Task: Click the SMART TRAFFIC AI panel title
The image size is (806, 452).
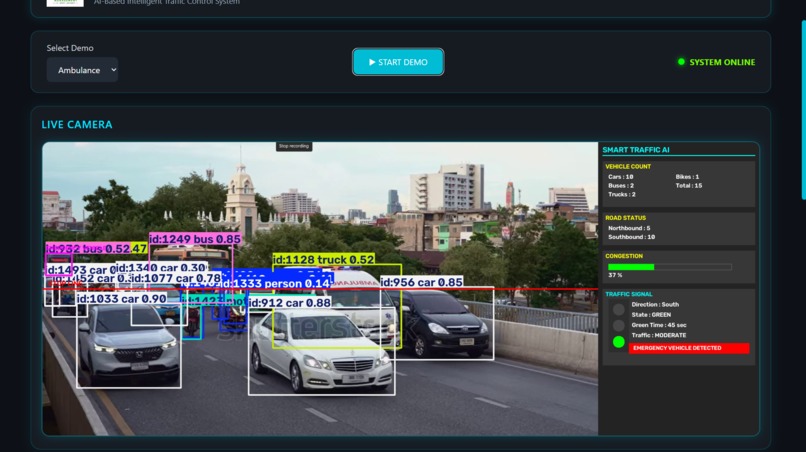Action: point(636,150)
